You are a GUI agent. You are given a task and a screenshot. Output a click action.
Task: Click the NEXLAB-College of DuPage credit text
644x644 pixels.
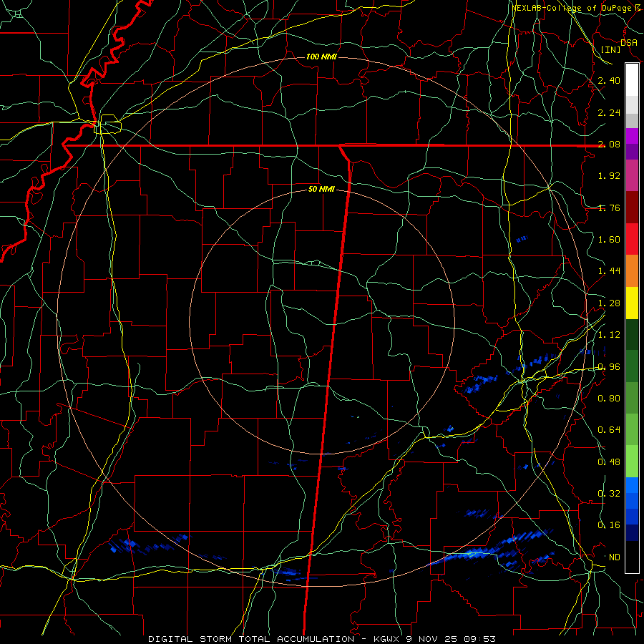(x=576, y=8)
